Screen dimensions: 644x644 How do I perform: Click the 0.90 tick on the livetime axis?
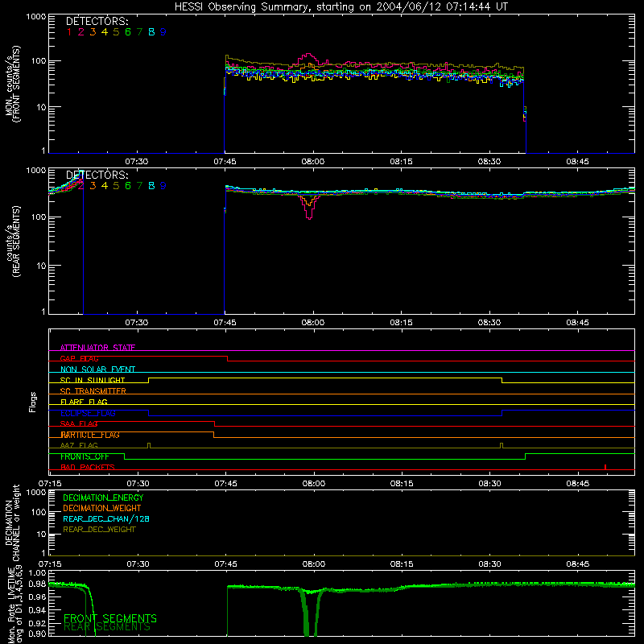(x=38, y=634)
